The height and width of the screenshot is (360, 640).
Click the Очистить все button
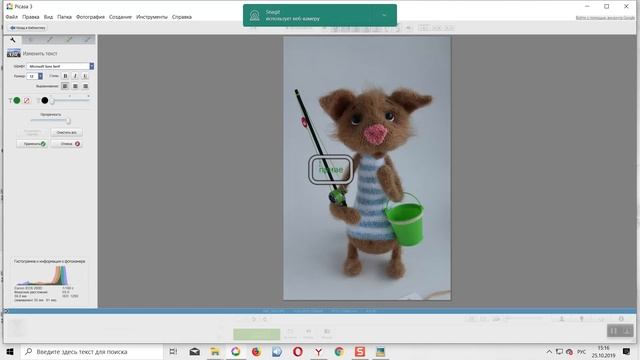coord(67,133)
